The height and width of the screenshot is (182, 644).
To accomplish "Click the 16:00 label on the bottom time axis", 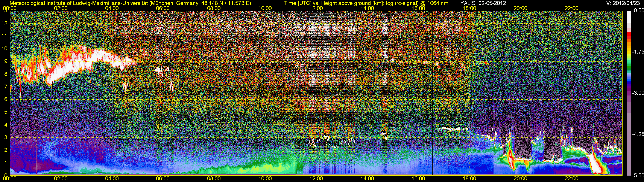I will click(418, 179).
